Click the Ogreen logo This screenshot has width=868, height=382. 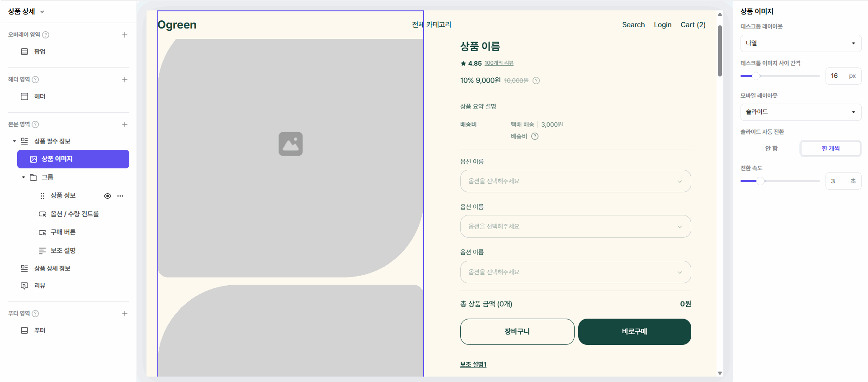tap(177, 25)
